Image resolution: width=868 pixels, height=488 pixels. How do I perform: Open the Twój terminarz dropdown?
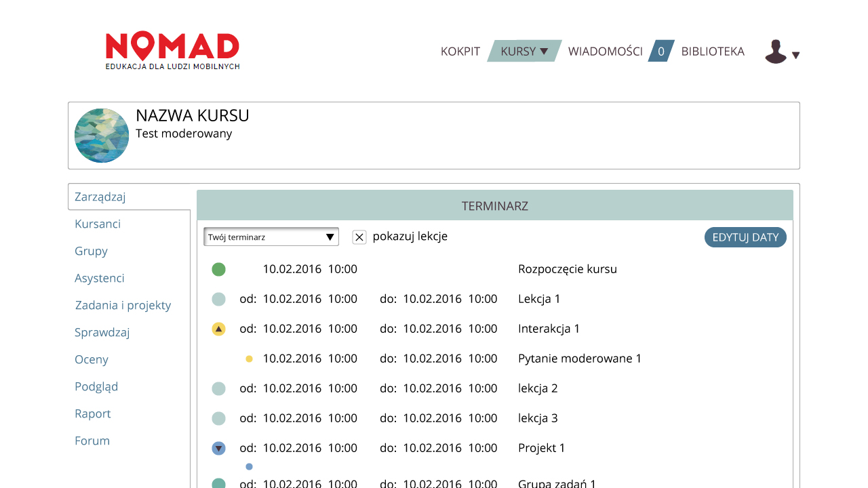[271, 237]
